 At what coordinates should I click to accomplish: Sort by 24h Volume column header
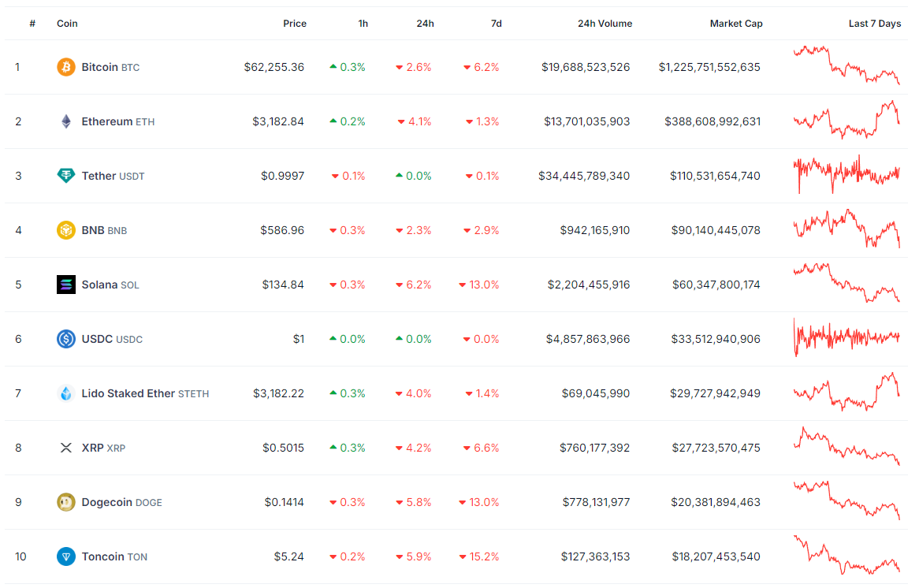click(605, 24)
